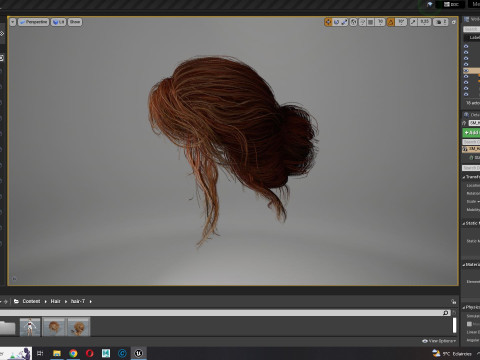Open Task View on the Windows taskbar
Screen dimensions: 480x360
(x=40, y=353)
